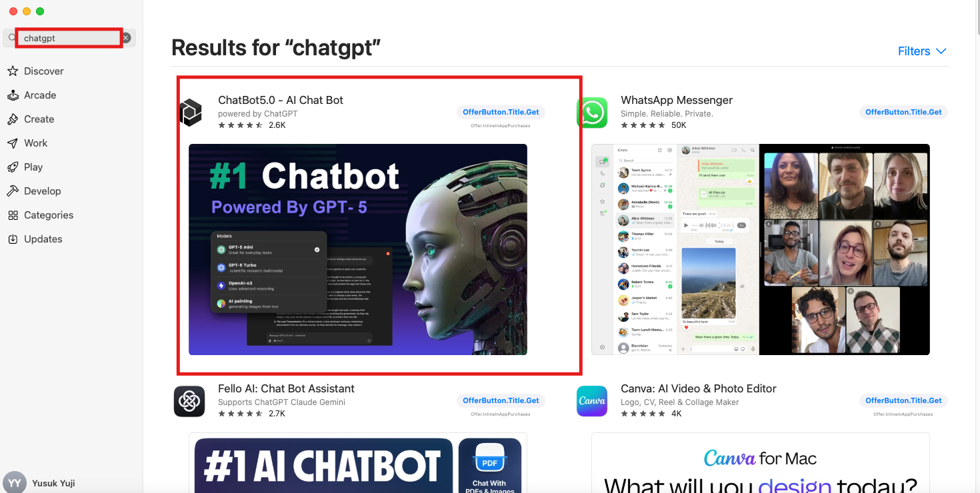Open the Develop section
This screenshot has width=980, height=493.
point(42,191)
